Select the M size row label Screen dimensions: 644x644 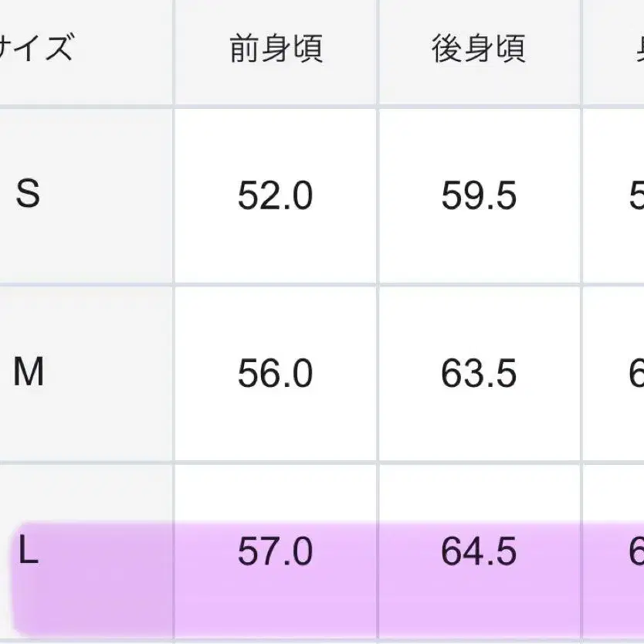(29, 374)
